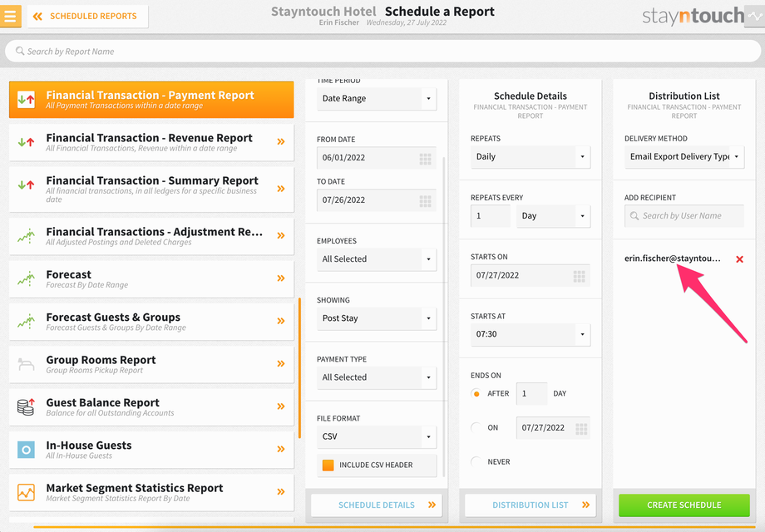Remove recipient erin.fischer with the red X
765x532 pixels.
[x=739, y=259]
